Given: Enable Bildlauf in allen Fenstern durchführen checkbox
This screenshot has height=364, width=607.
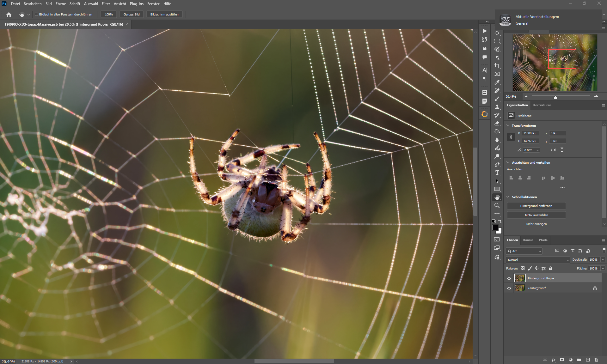Looking at the screenshot, I should point(36,14).
